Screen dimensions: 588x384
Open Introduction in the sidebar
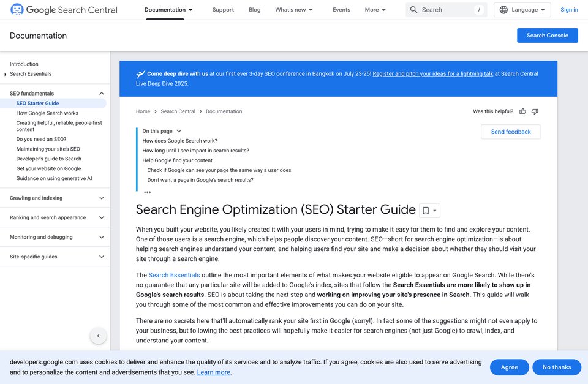(x=24, y=64)
